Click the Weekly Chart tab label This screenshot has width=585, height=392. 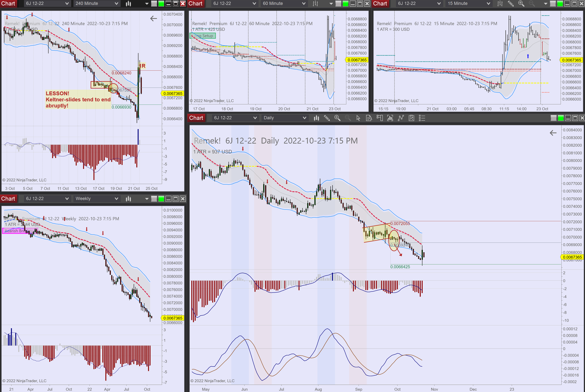point(8,199)
